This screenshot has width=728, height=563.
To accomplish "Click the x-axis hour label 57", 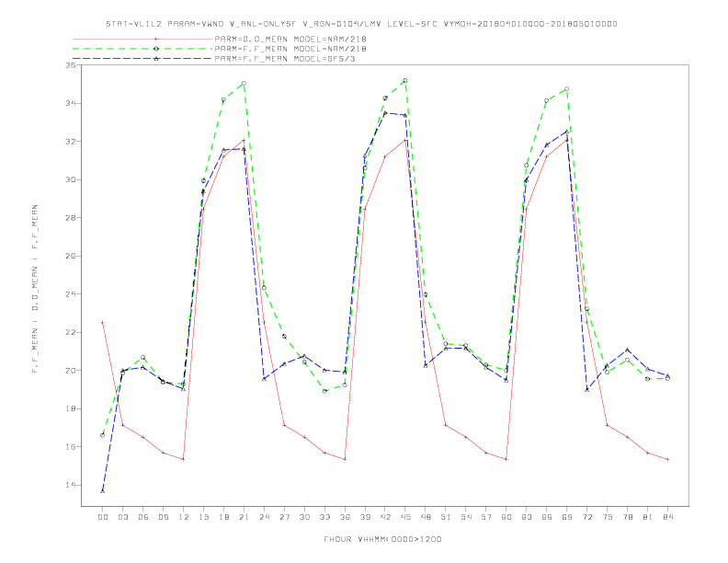I will click(486, 517).
